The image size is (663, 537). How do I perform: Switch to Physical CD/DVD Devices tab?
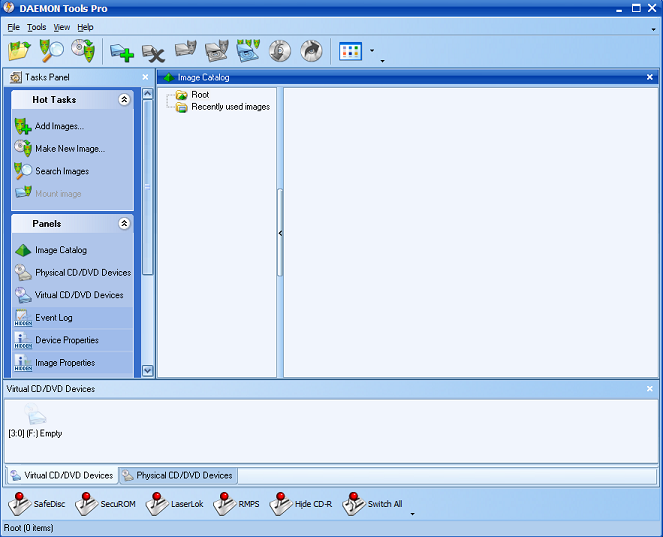178,476
